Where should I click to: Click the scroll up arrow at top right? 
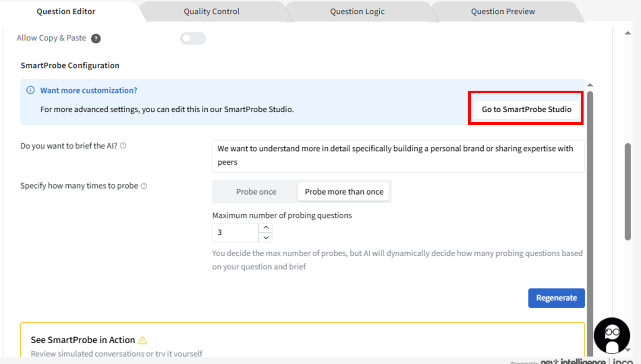coord(628,33)
